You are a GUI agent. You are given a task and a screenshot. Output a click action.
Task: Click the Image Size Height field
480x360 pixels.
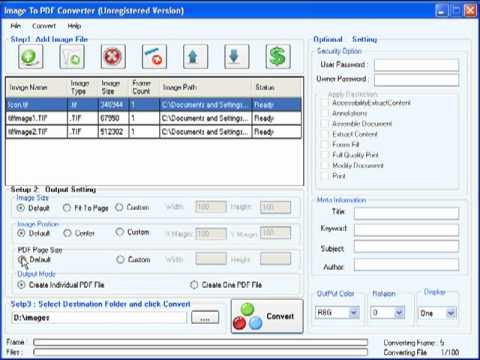275,207
